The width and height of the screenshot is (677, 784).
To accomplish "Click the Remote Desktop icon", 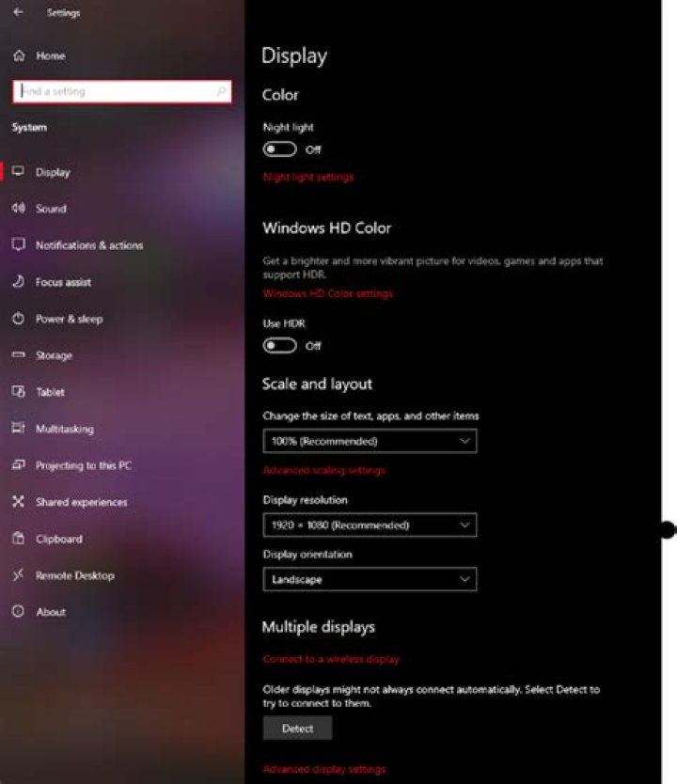I will pyautogui.click(x=19, y=575).
